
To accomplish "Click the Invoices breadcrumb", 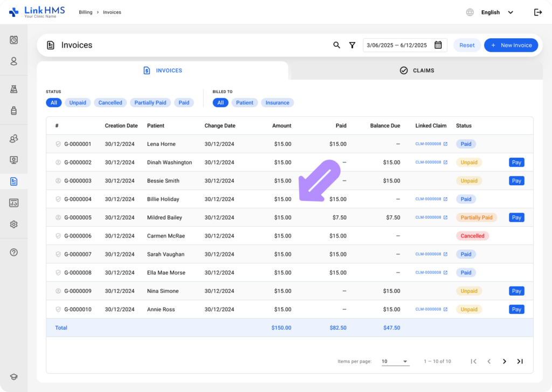I will 112,12.
